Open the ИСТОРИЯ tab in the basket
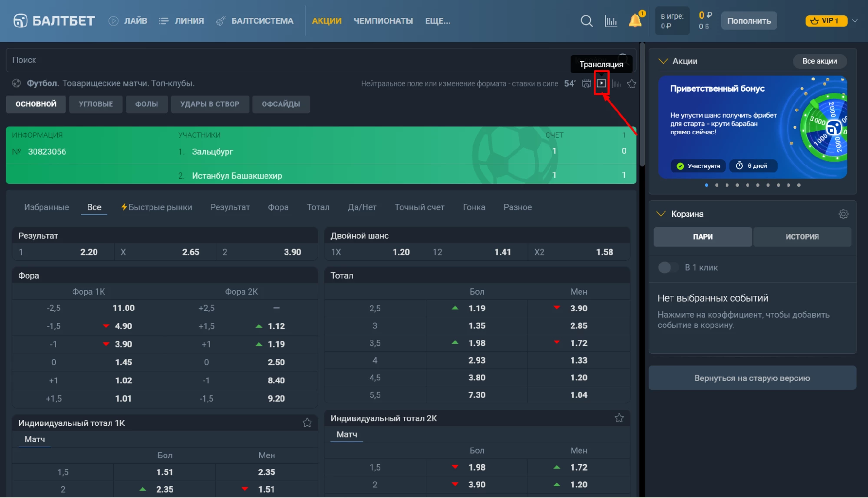This screenshot has height=498, width=868. (802, 237)
